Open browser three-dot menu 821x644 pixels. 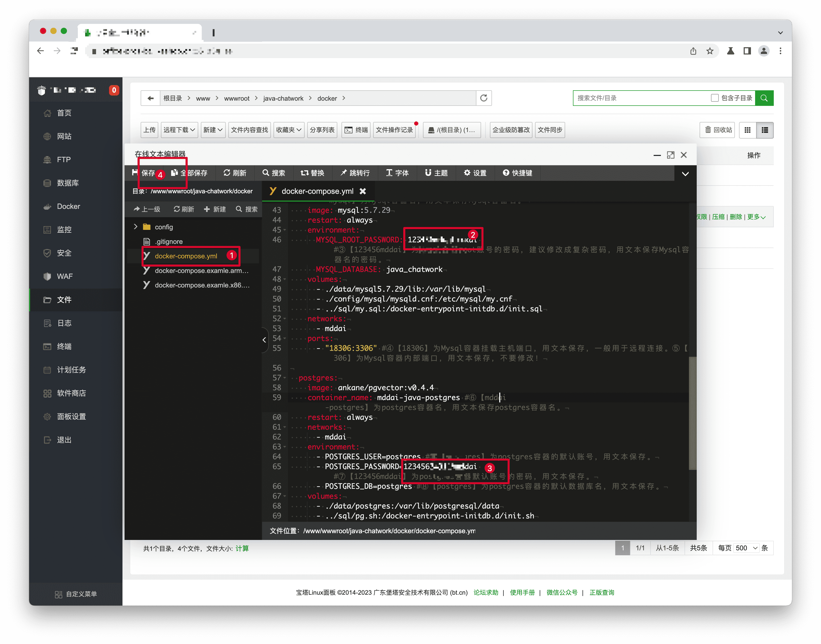pyautogui.click(x=780, y=51)
